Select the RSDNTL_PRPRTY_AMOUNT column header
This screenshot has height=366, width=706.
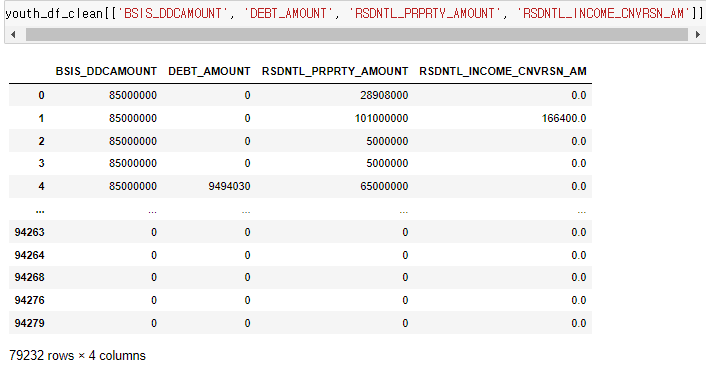tap(335, 71)
